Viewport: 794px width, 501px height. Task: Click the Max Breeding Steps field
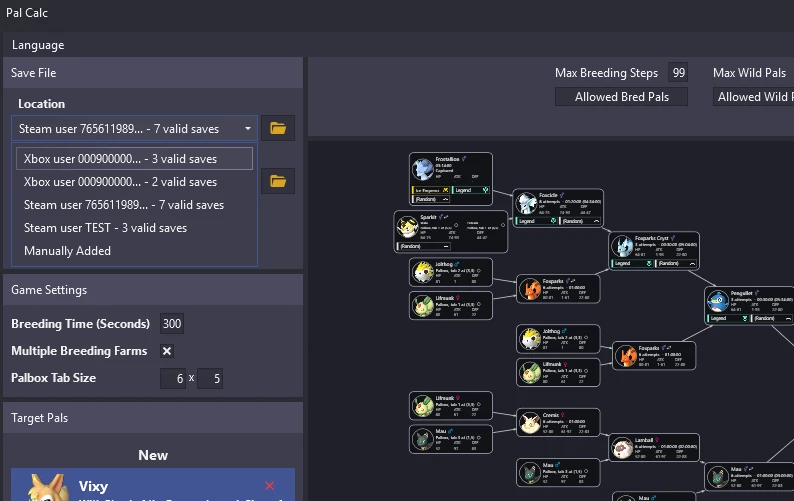[679, 73]
